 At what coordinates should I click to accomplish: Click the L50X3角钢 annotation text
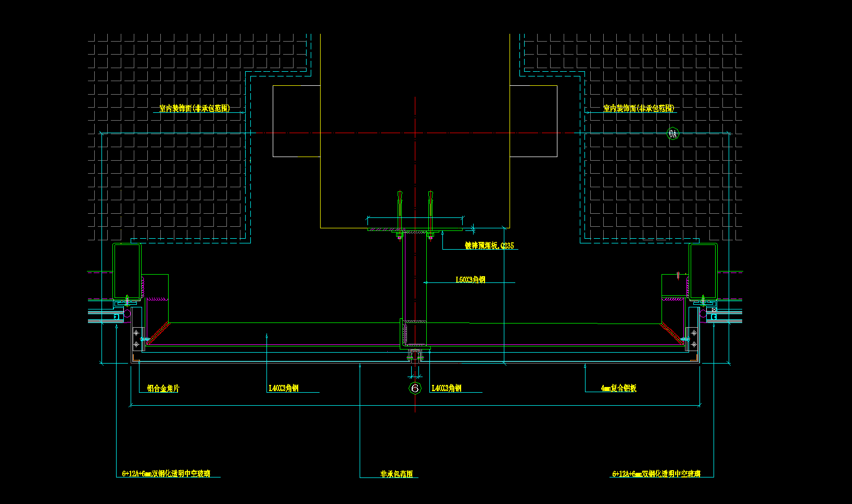470,280
